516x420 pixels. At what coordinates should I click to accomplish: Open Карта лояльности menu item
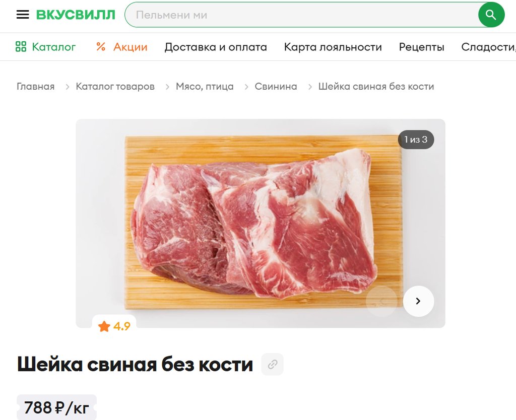point(333,47)
